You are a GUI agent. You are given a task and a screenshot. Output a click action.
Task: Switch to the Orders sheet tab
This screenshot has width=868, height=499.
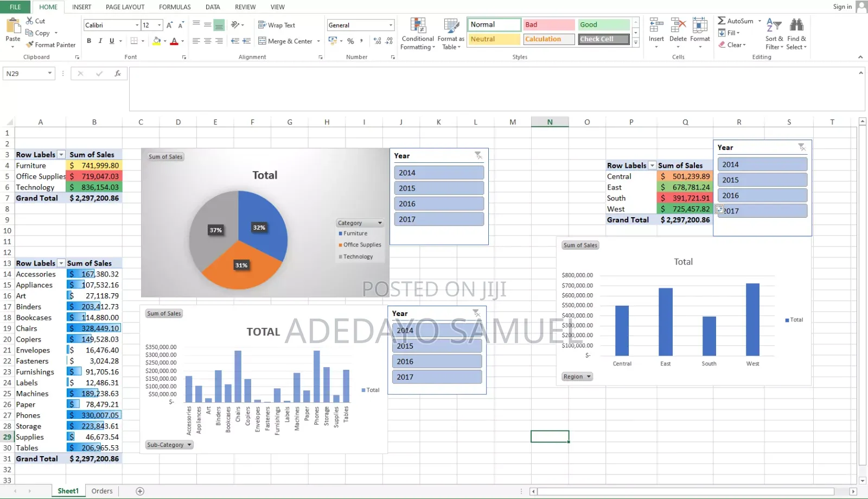(102, 491)
